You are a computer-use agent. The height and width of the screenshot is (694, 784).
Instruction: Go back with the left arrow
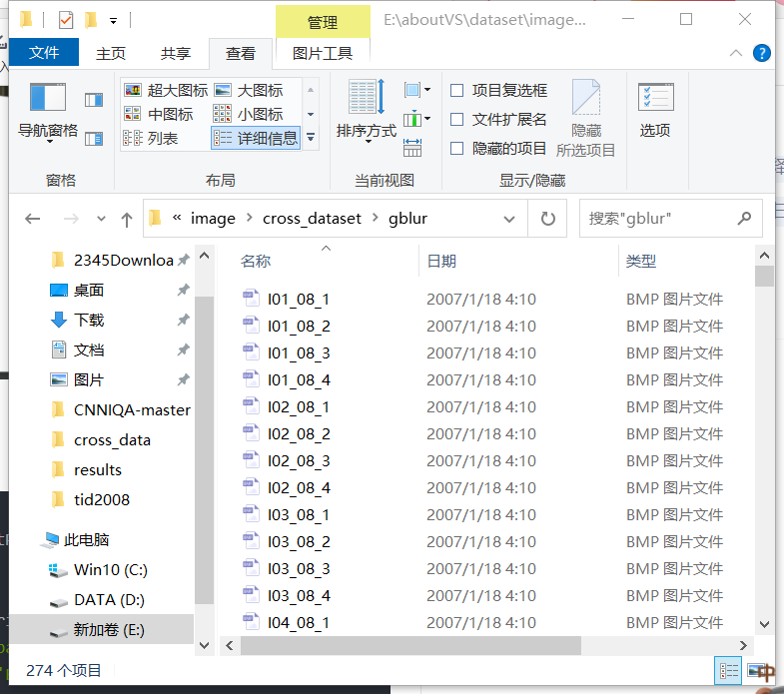(x=33, y=219)
